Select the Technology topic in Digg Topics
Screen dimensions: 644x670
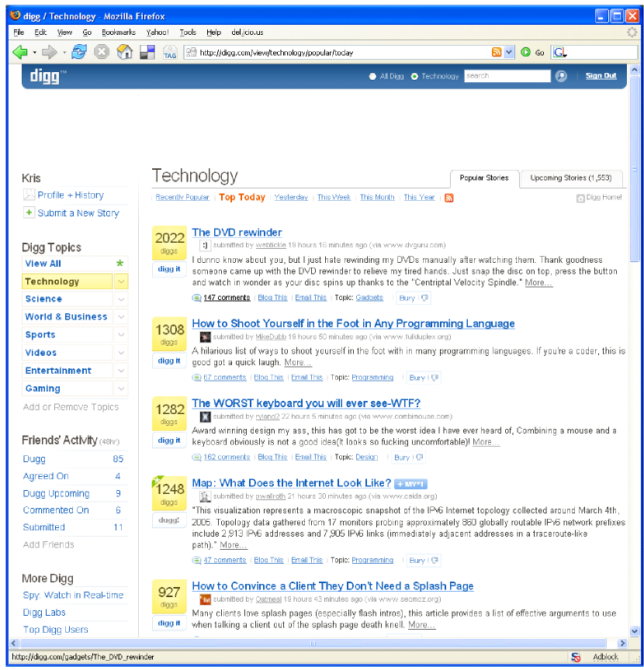click(x=68, y=281)
